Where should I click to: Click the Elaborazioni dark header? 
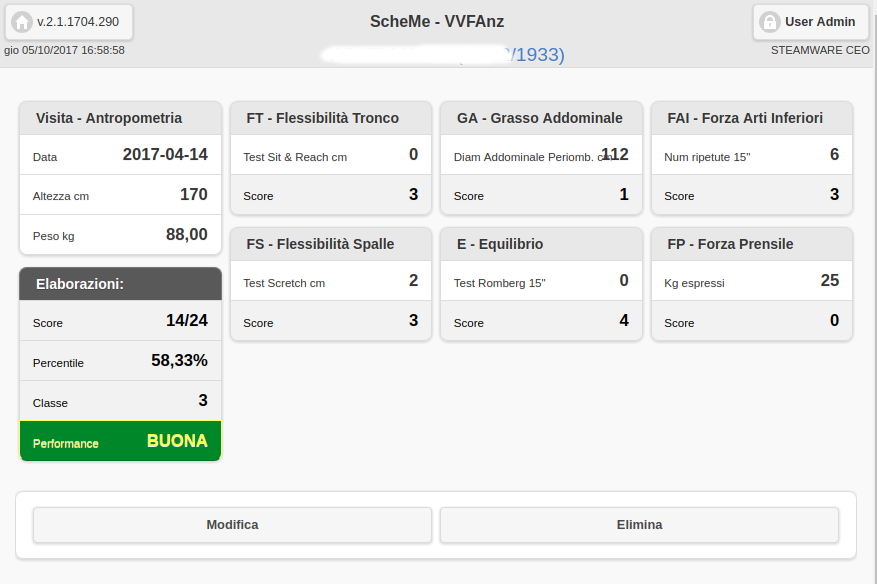click(120, 284)
